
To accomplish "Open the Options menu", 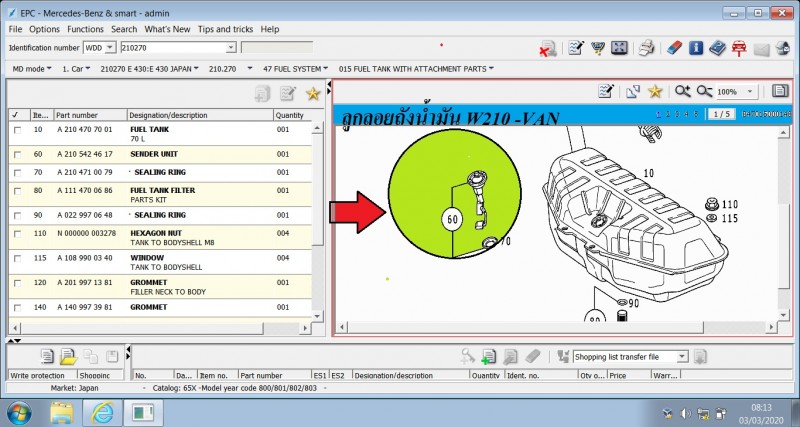I will point(44,29).
